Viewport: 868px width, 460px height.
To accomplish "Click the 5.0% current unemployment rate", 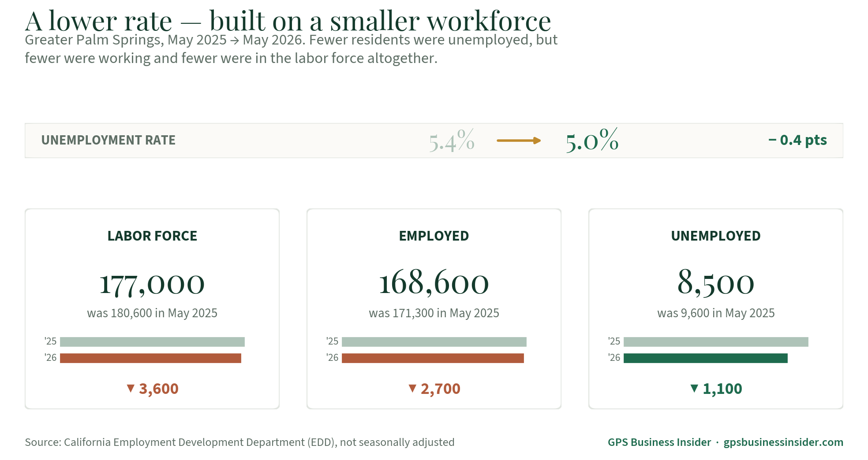I will click(592, 141).
